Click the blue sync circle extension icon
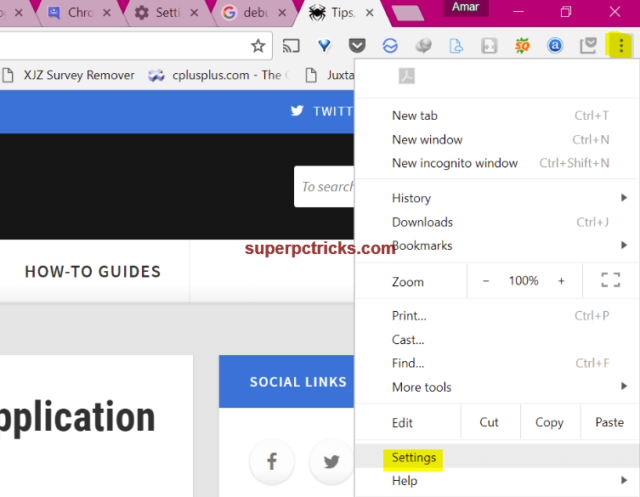 click(390, 46)
